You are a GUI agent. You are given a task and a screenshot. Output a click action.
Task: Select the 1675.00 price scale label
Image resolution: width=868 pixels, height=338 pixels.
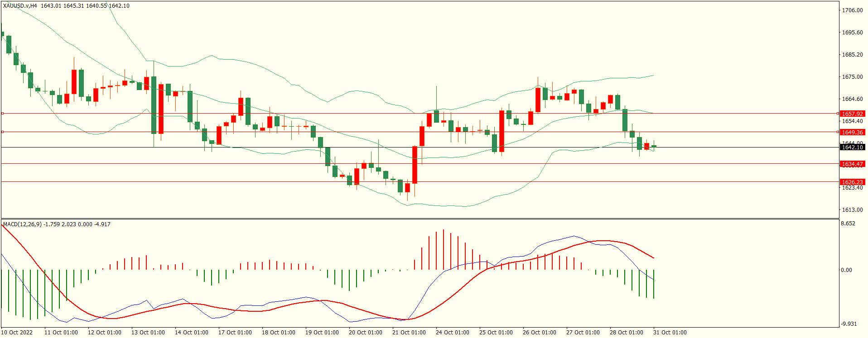tap(852, 77)
